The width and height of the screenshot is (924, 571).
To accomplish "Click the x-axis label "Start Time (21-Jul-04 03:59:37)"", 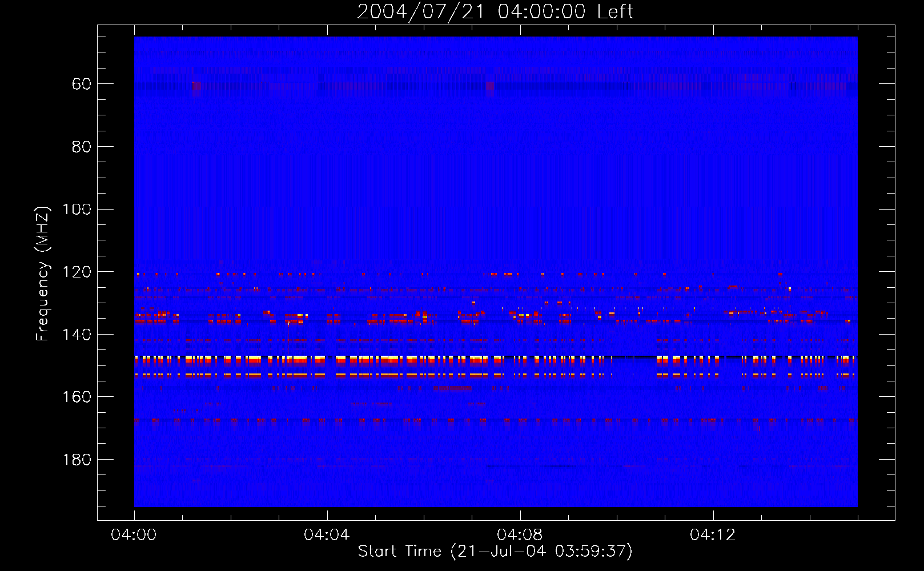I will tap(495, 552).
